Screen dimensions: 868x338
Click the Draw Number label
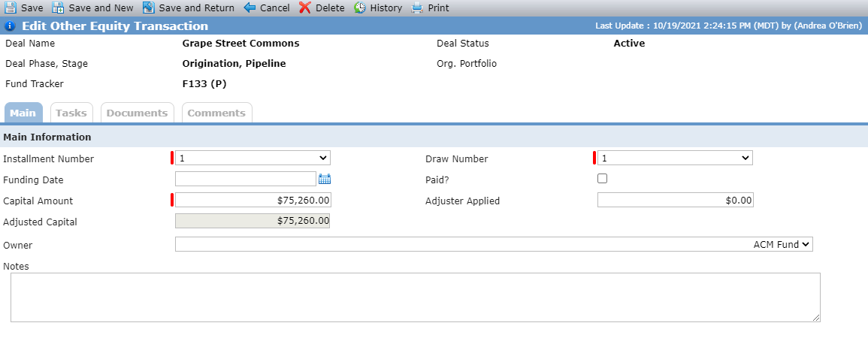pyautogui.click(x=457, y=158)
